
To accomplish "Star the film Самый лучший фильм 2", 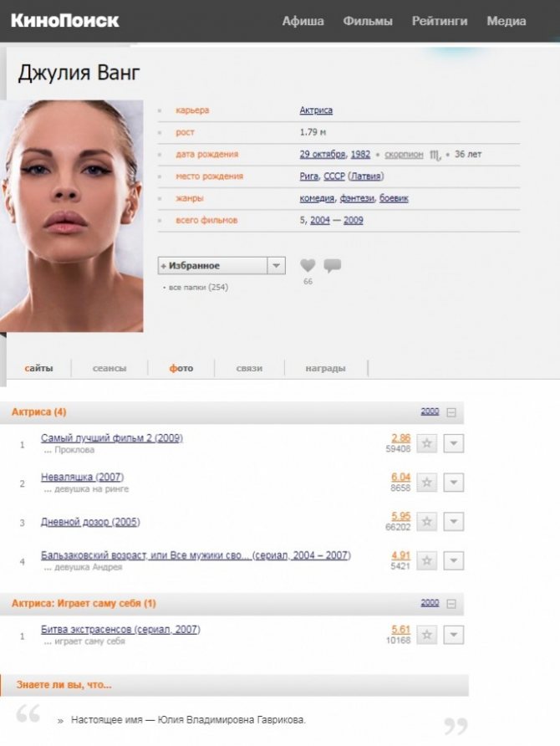I will (x=427, y=443).
